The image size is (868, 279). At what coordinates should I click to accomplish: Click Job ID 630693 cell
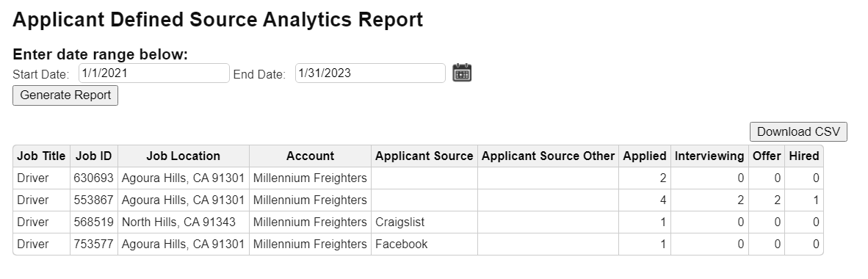[94, 178]
